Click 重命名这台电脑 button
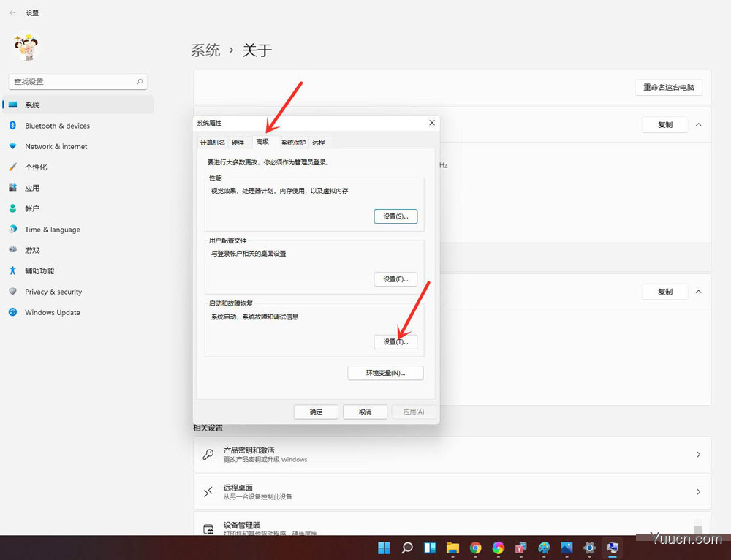Screen dimensions: 731x560 669,87
